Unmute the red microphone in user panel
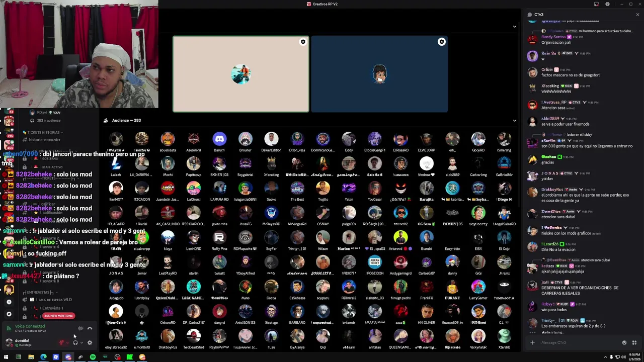Image resolution: width=644 pixels, height=362 pixels. coord(62,343)
